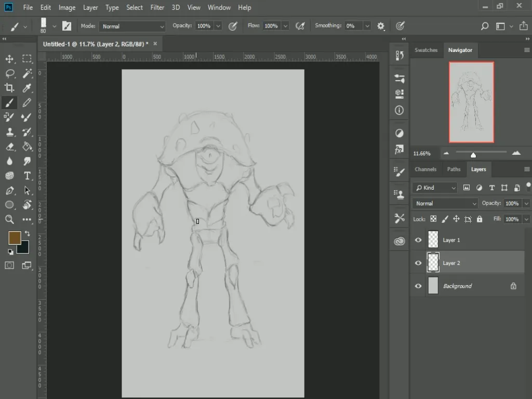
Task: Open the smoothing options gear
Action: pyautogui.click(x=381, y=26)
